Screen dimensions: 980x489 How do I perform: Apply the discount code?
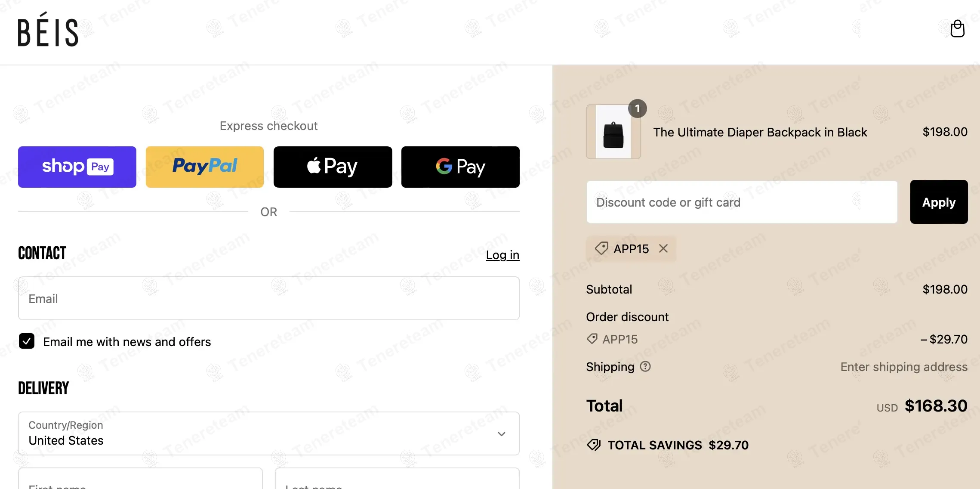tap(939, 202)
